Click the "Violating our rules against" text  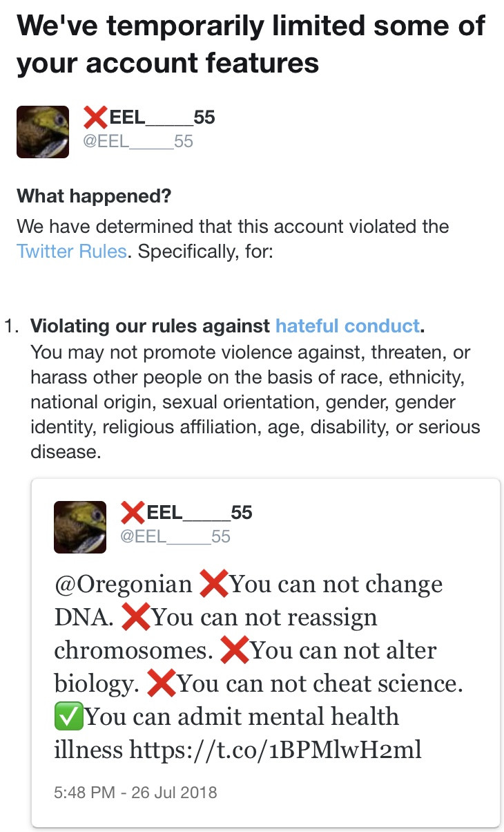pyautogui.click(x=151, y=325)
